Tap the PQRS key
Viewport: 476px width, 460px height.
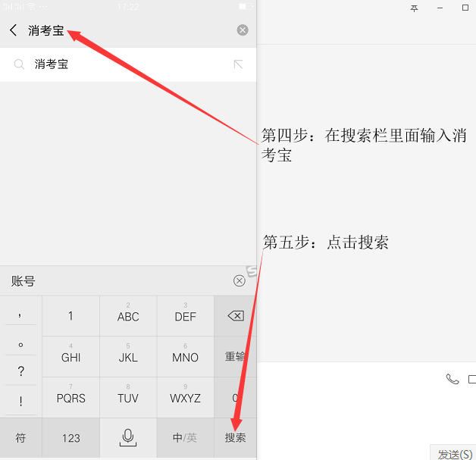(70, 398)
